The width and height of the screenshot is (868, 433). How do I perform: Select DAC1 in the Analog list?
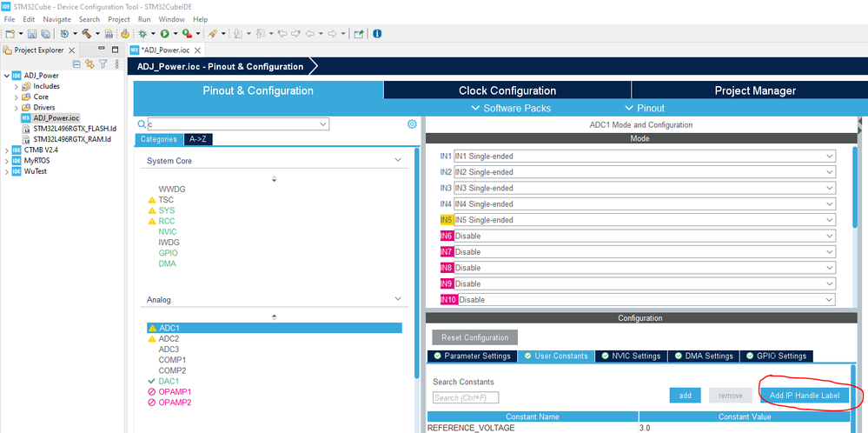coord(169,381)
